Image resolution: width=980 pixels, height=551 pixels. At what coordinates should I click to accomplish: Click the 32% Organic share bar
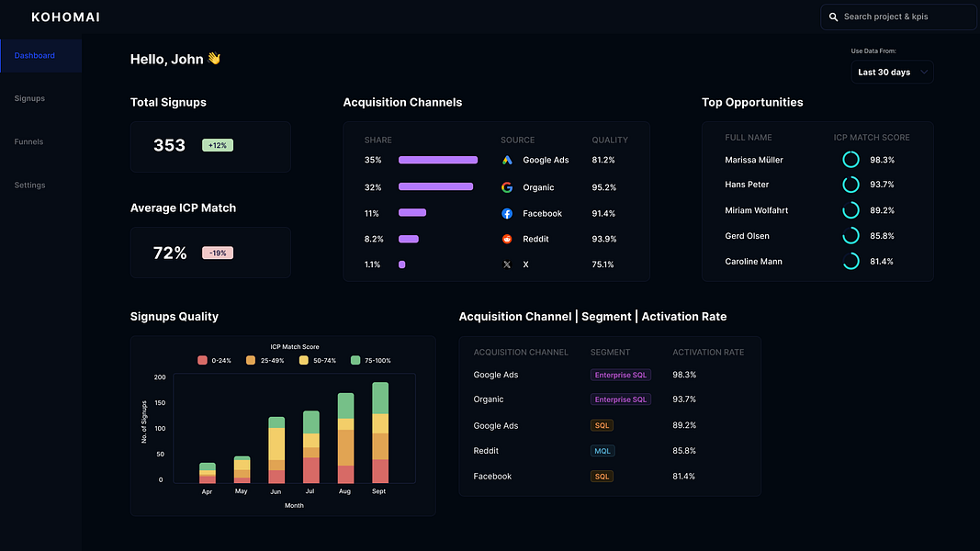[435, 186]
